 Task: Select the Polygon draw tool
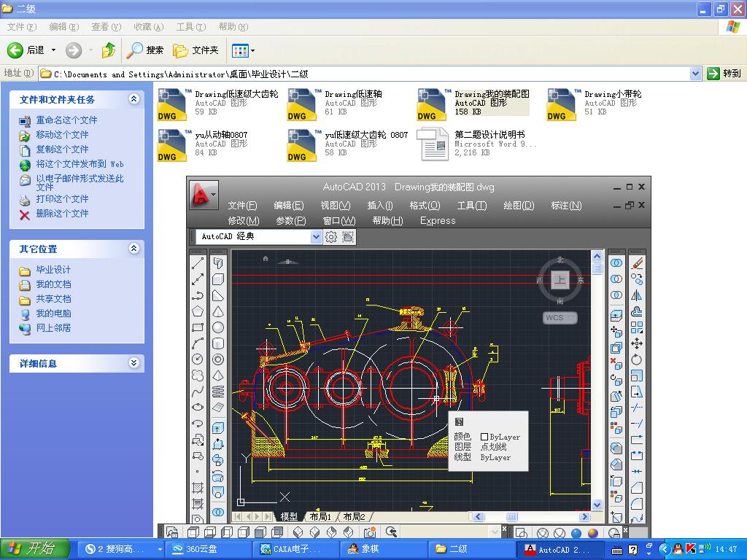click(x=197, y=311)
